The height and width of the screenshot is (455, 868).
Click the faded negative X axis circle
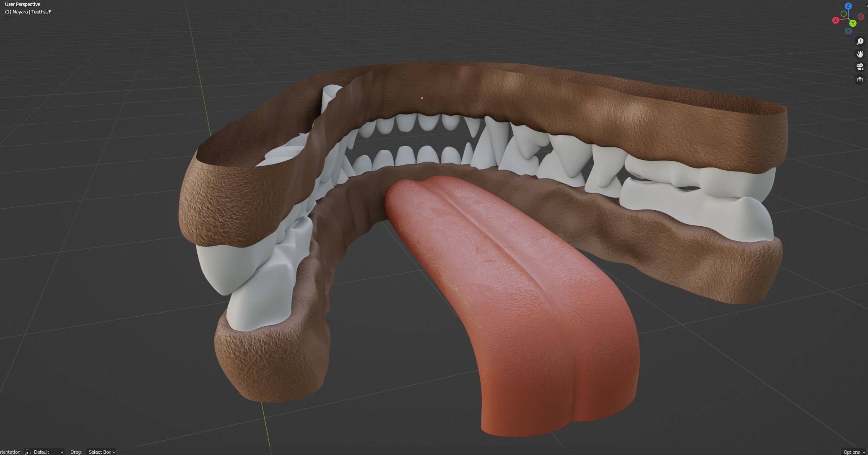[x=861, y=17]
